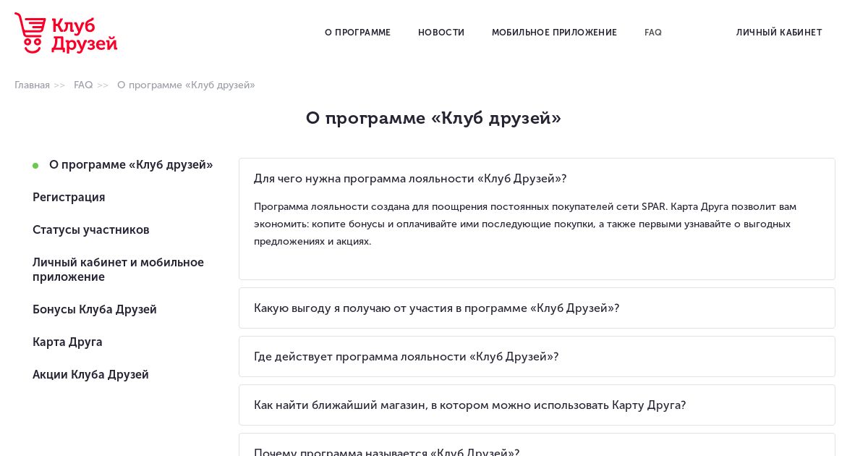
Task: Go to the Новости section
Action: click(x=441, y=33)
